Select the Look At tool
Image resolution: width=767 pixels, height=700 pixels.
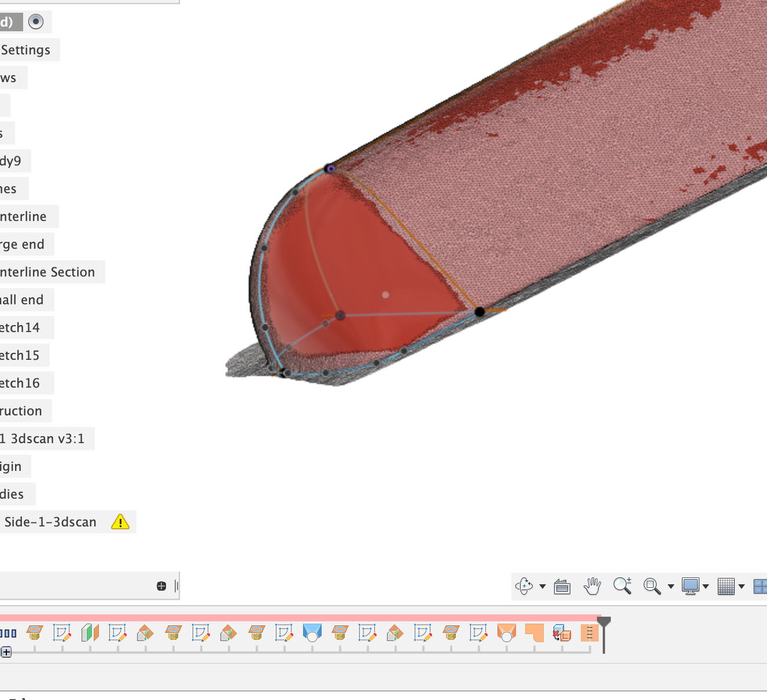pos(562,586)
